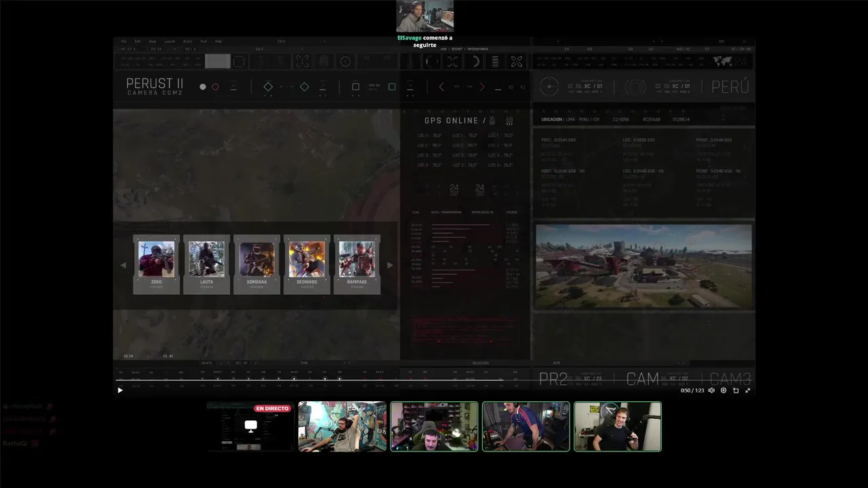Click the rotating ring toolbar icon
The width and height of the screenshot is (868, 488).
[x=432, y=62]
